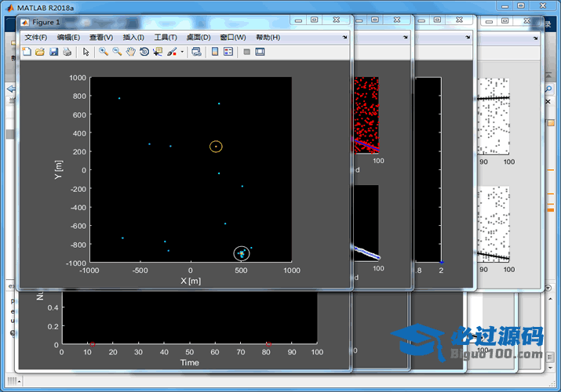Insert a legend using the toolbar icon
Image resolution: width=561 pixels, height=392 pixels.
228,52
